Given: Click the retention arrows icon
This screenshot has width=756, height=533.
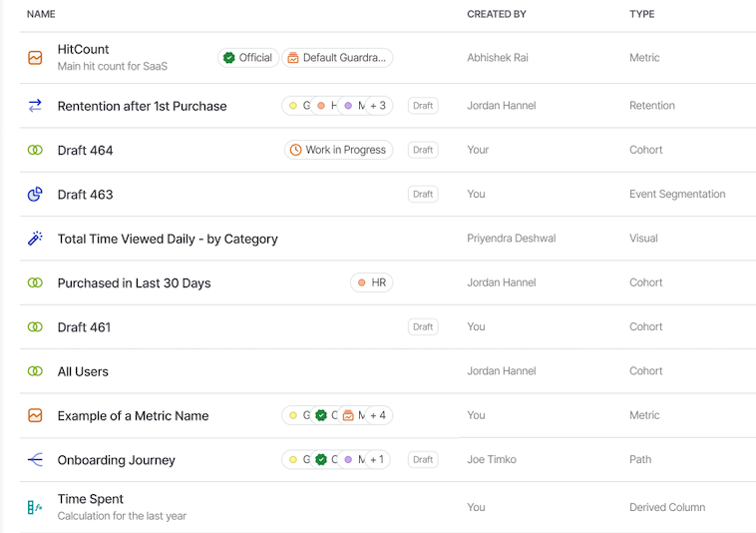Looking at the screenshot, I should coord(35,106).
